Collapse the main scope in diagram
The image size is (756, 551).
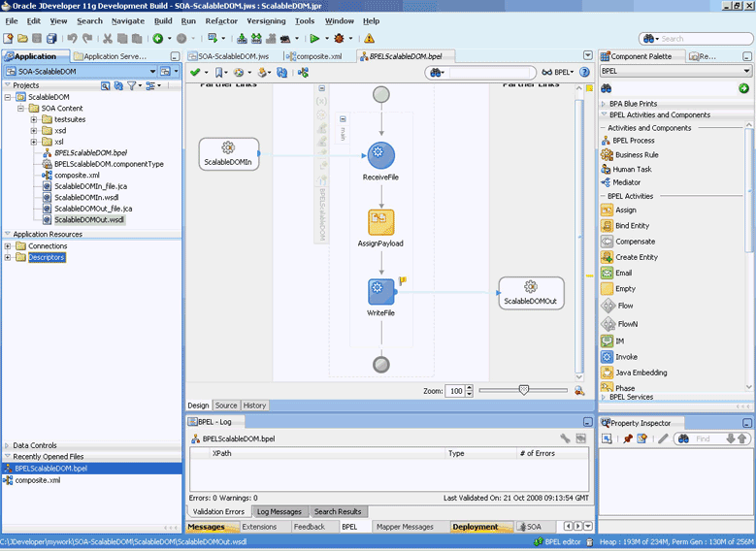[x=343, y=118]
